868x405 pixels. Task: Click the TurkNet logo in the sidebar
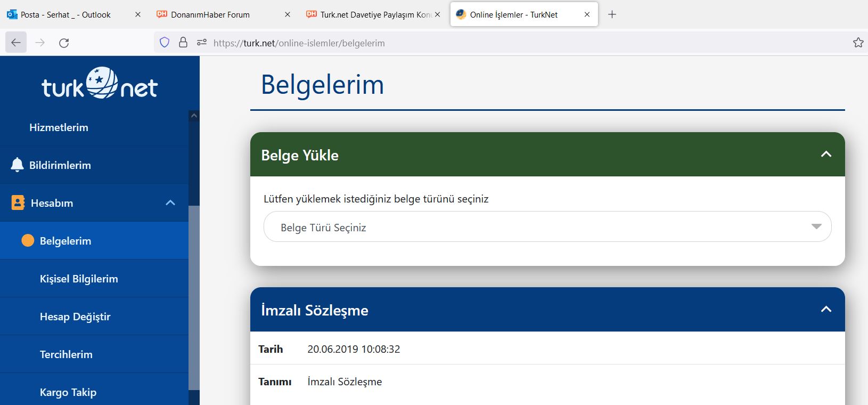(100, 84)
